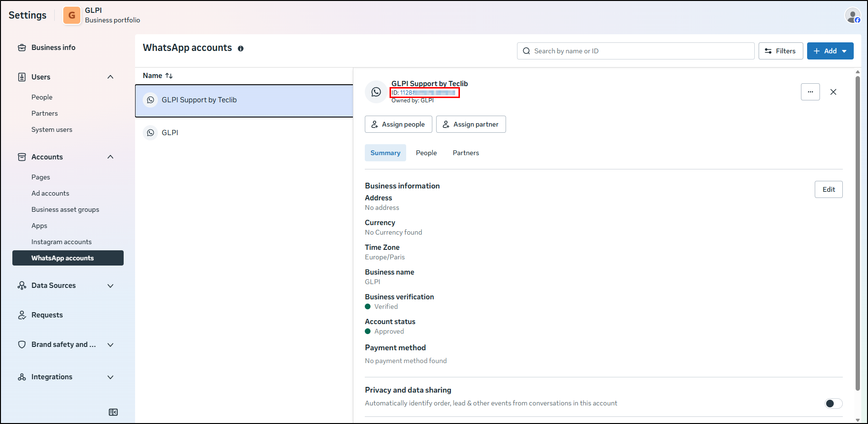The height and width of the screenshot is (424, 868).
Task: Expand the Integrations section
Action: click(x=110, y=377)
